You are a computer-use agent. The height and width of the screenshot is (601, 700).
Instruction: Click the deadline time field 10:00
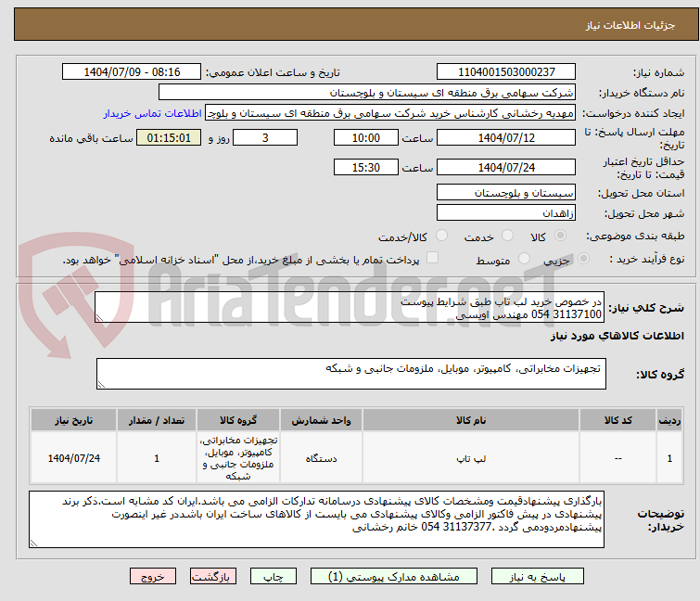(366, 137)
